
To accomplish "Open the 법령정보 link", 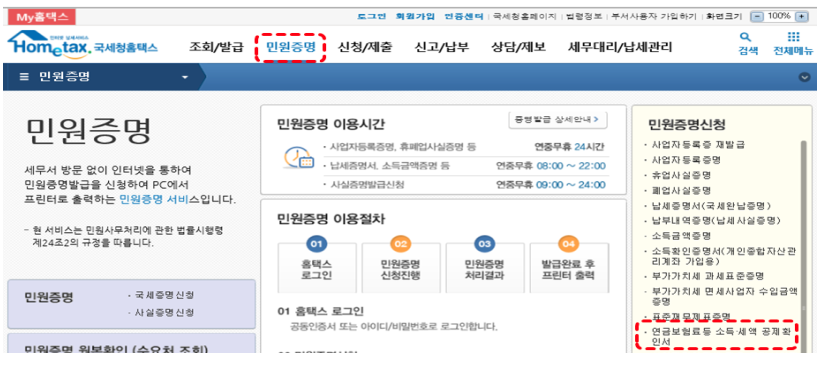I will pos(584,16).
